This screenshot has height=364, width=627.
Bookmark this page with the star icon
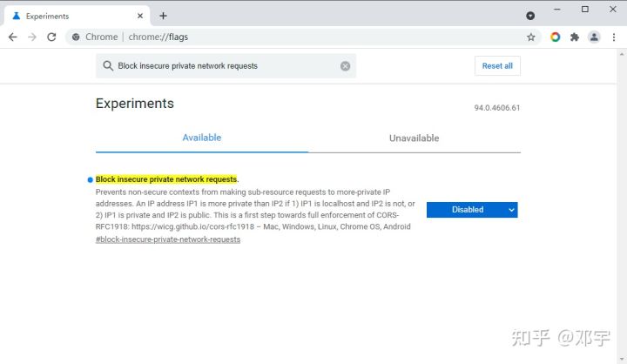(x=531, y=37)
